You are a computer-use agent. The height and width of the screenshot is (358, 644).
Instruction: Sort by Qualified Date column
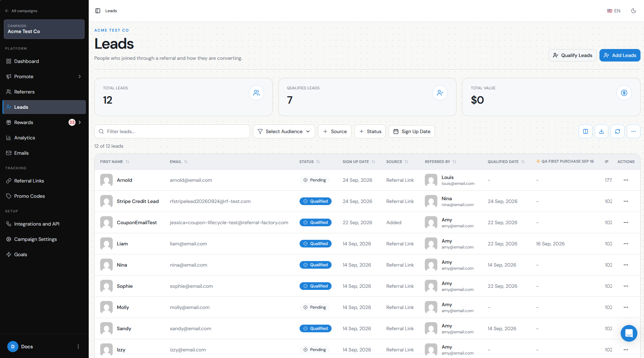click(506, 162)
